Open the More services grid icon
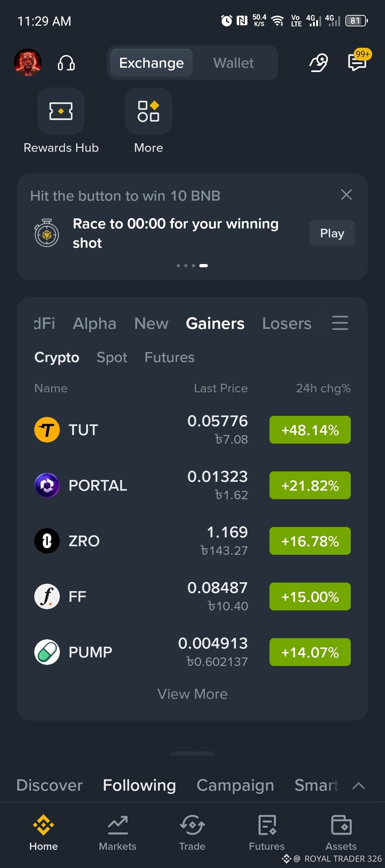 (x=149, y=111)
